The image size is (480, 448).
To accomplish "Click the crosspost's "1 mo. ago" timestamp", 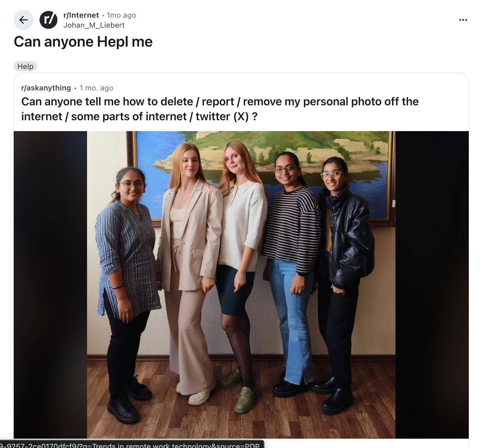I will click(96, 88).
